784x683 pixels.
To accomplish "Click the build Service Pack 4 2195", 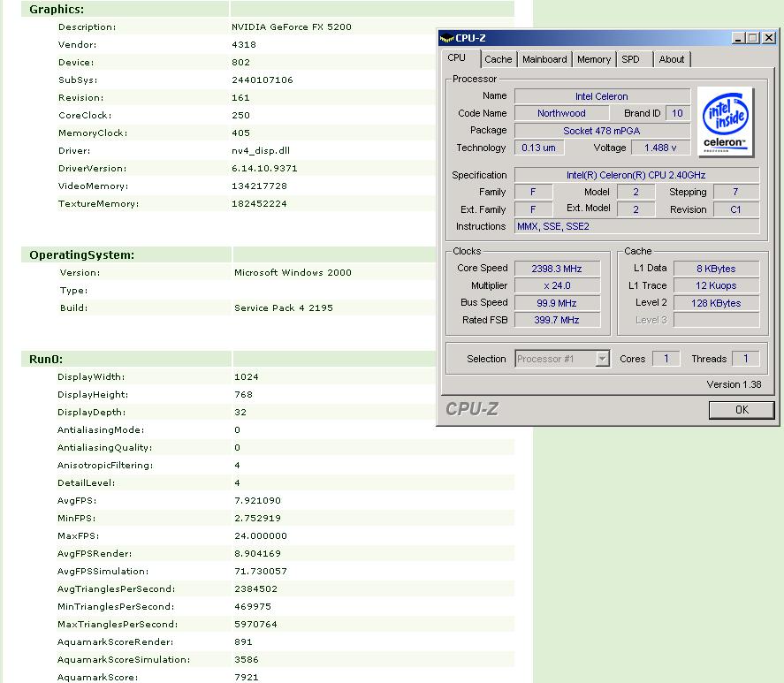I will point(284,308).
